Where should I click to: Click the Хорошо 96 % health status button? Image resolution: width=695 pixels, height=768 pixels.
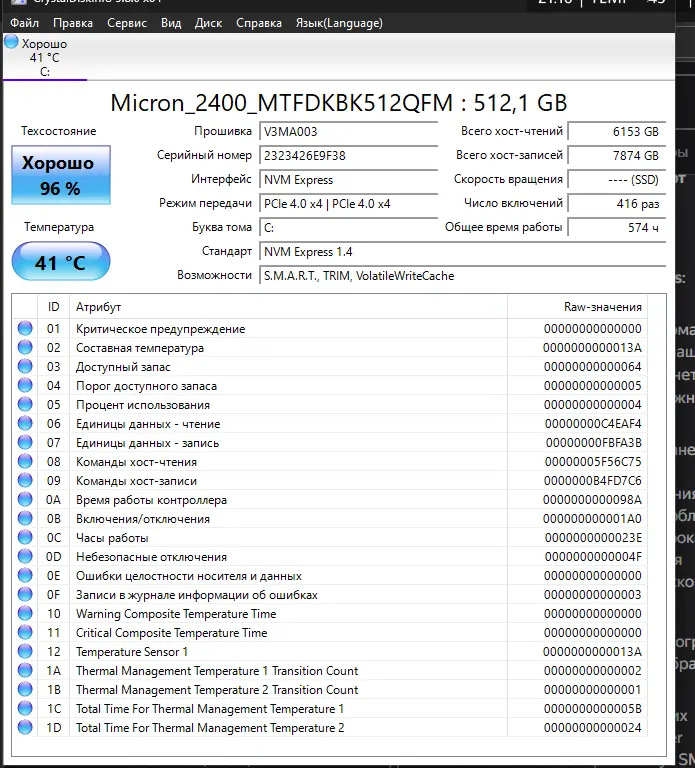tap(60, 175)
